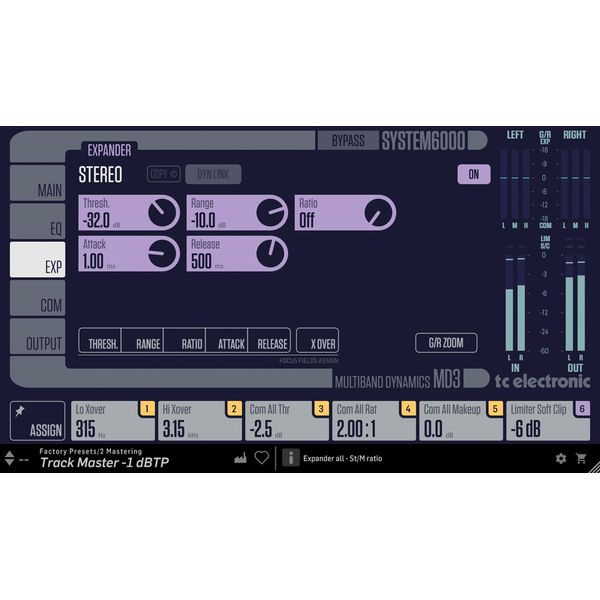The width and height of the screenshot is (600, 600).
Task: Click the Range value -10.0
Action: [204, 220]
